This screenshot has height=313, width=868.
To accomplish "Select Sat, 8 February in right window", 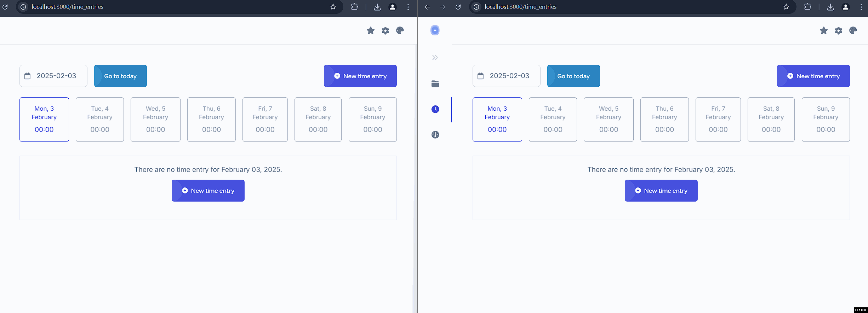I will pyautogui.click(x=771, y=120).
